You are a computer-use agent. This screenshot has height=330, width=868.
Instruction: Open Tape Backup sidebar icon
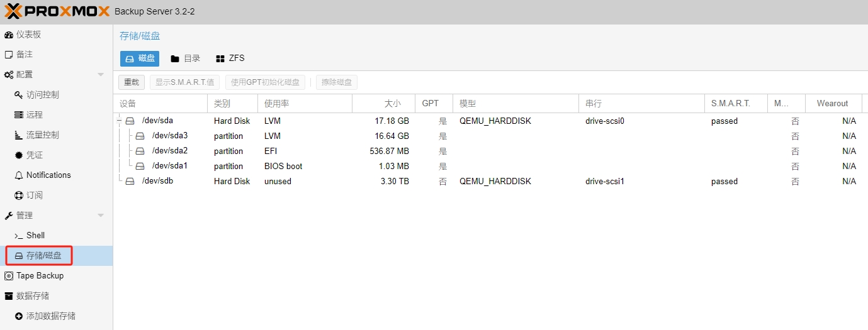pos(9,276)
